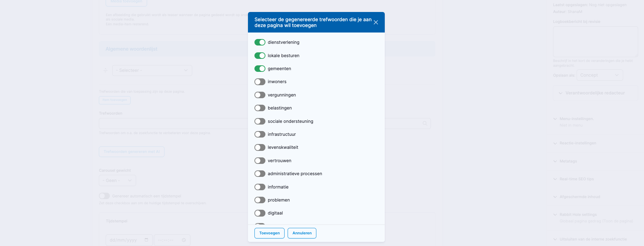Enable administratieve processen toggle

[x=260, y=174]
